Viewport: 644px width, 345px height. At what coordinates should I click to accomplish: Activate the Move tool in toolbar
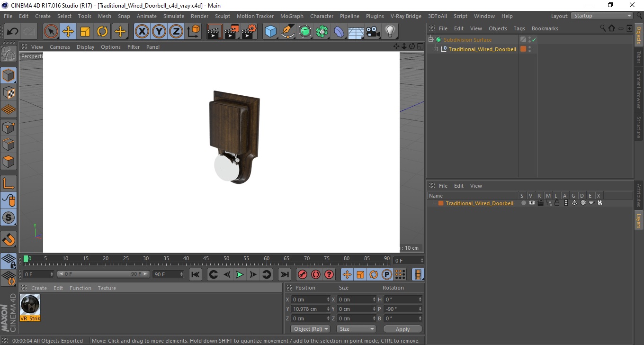point(68,32)
